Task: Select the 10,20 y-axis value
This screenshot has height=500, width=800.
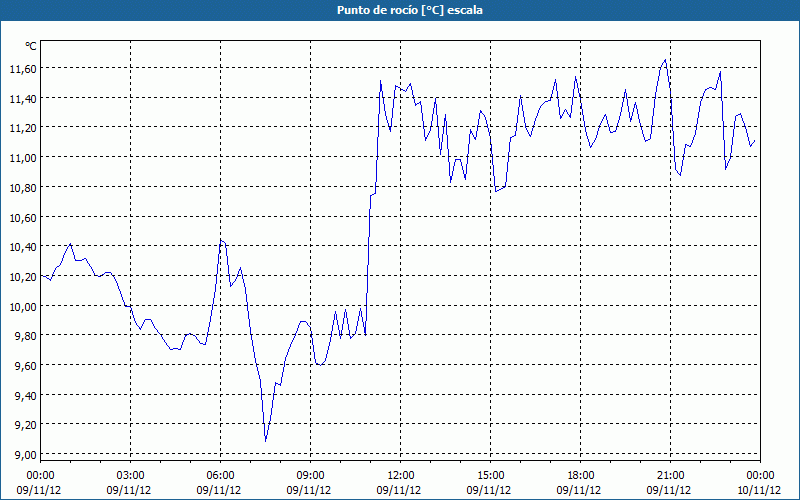Action: point(23,277)
